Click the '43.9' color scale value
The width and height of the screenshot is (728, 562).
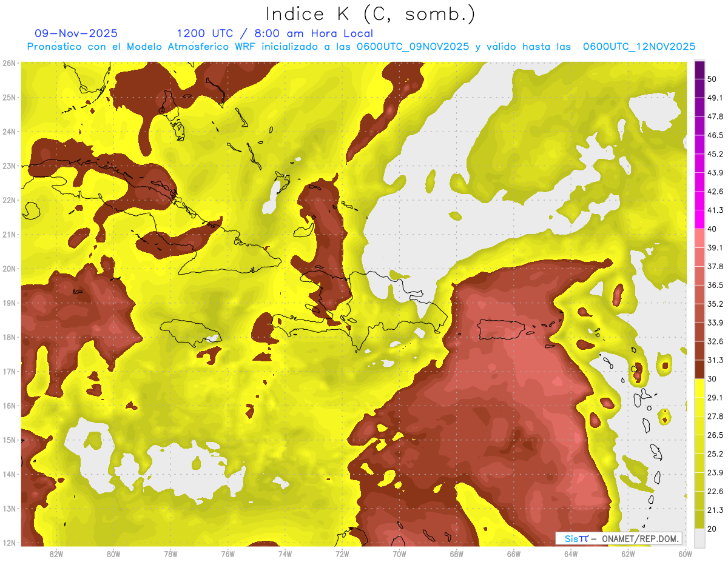715,173
